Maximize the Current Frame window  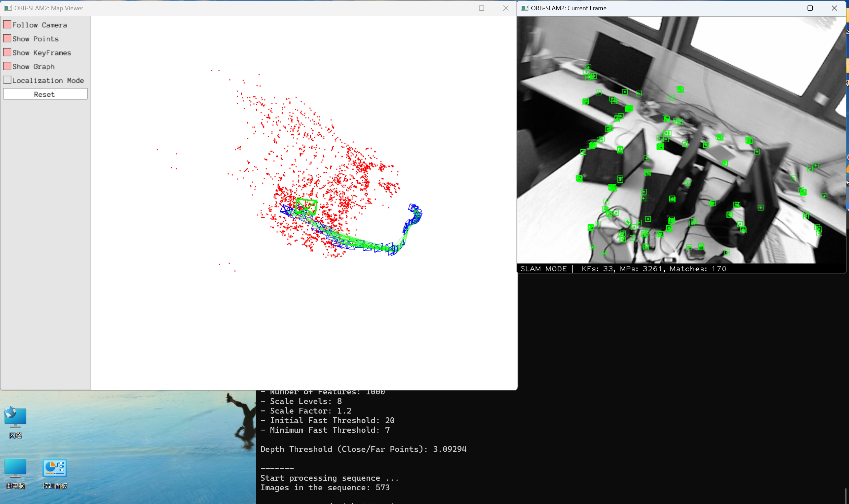pyautogui.click(x=810, y=8)
